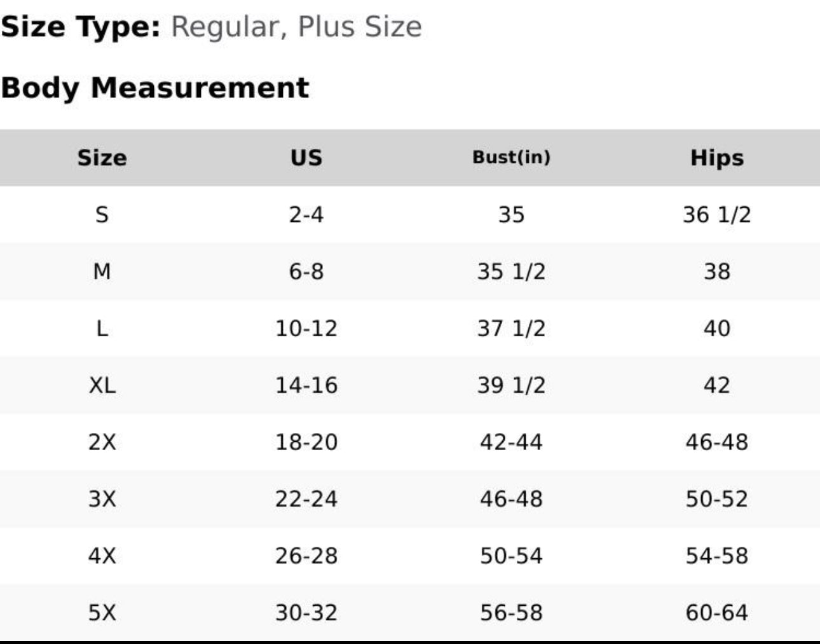Select the 50-52 hips cell for 3X

[716, 499]
